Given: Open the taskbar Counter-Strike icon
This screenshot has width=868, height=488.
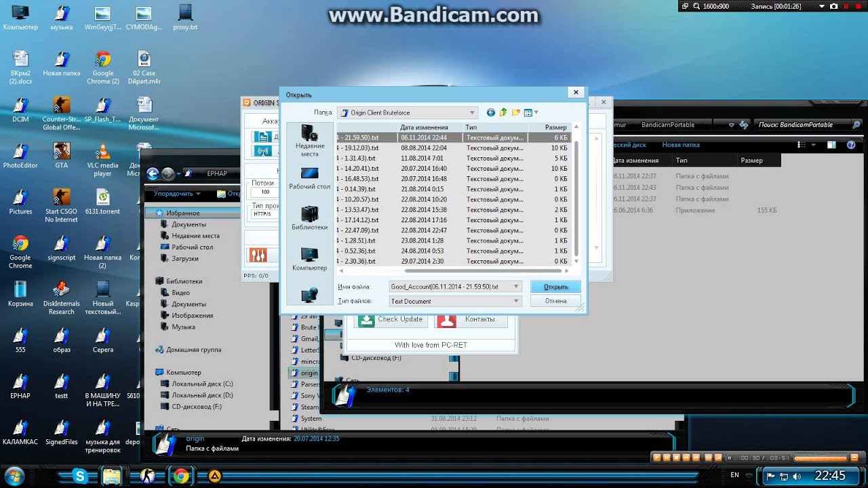Looking at the screenshot, I should (146, 476).
